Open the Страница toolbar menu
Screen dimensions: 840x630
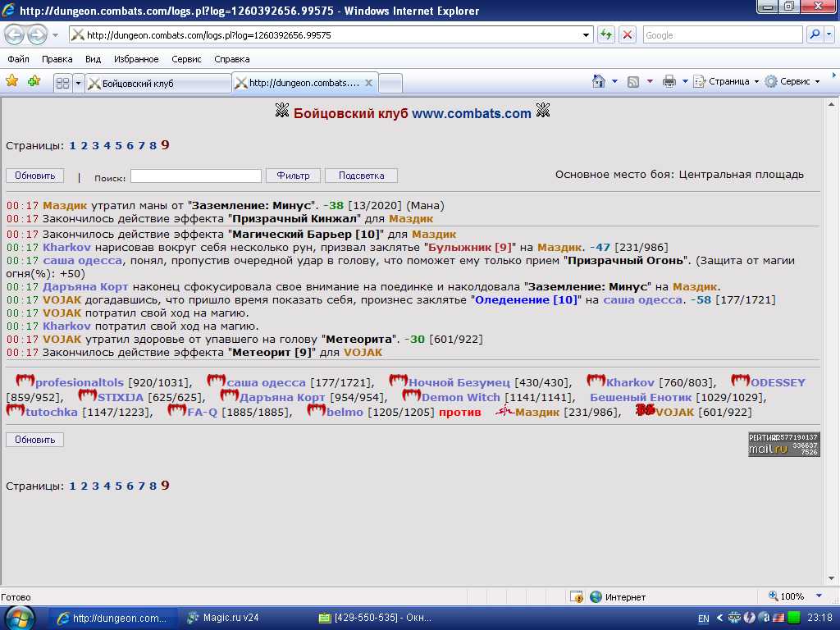coord(727,81)
